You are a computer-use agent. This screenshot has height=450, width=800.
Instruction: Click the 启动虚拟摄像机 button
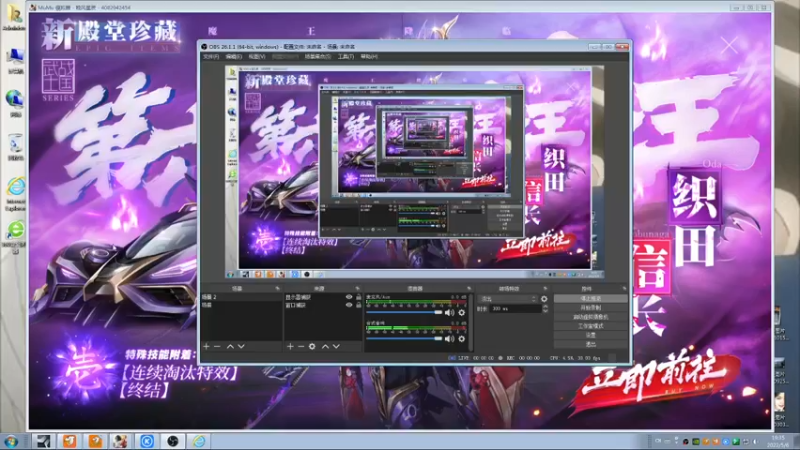(x=591, y=317)
